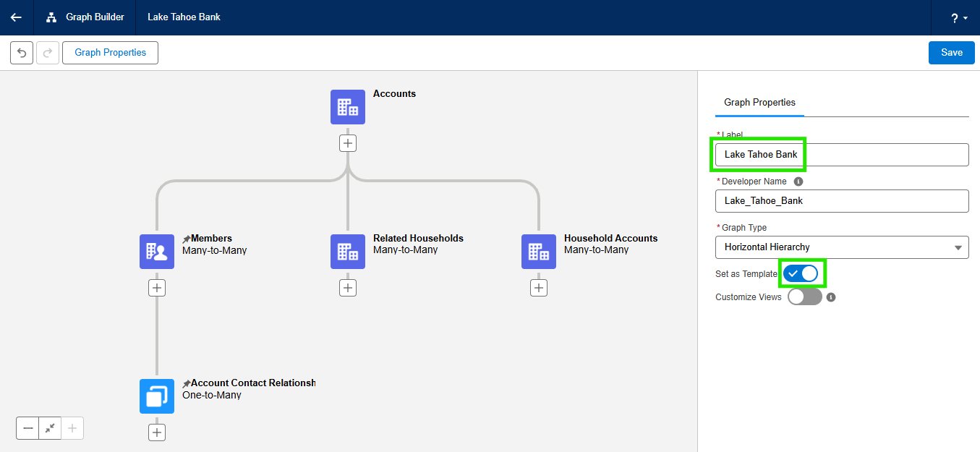Enable the Customize Views toggle

pos(804,297)
